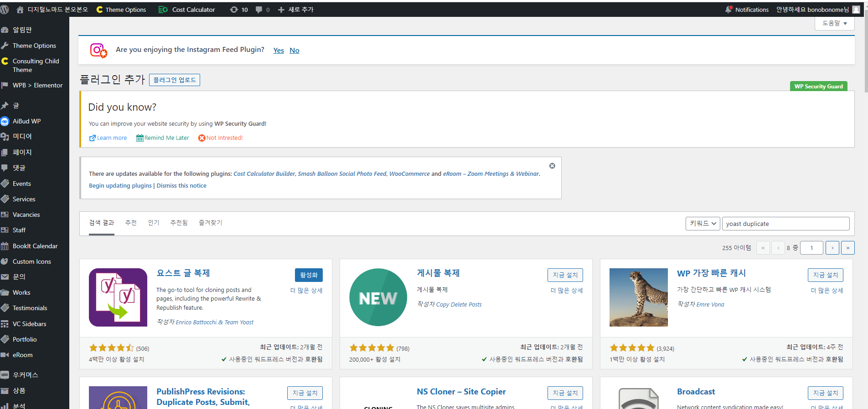
Task: Open Testimonials in sidebar
Action: (30, 308)
